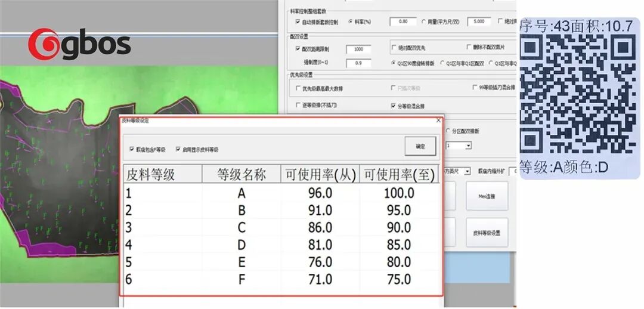Select the 料率(%) radio option

coord(351,21)
